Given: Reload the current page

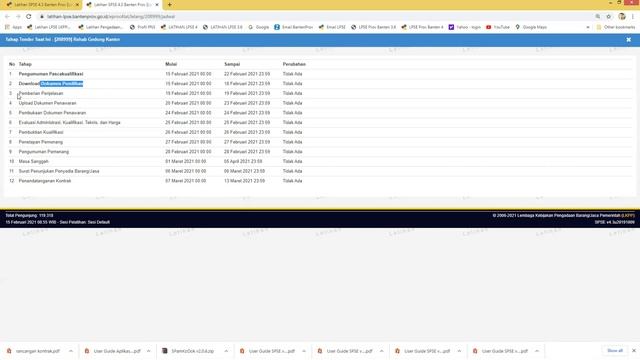Looking at the screenshot, I should click(29, 16).
